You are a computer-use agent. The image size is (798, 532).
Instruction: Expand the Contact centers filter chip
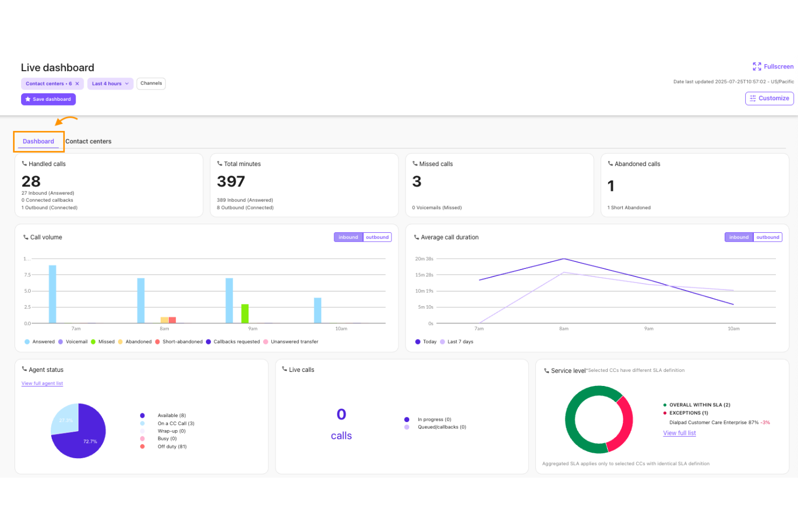click(47, 84)
